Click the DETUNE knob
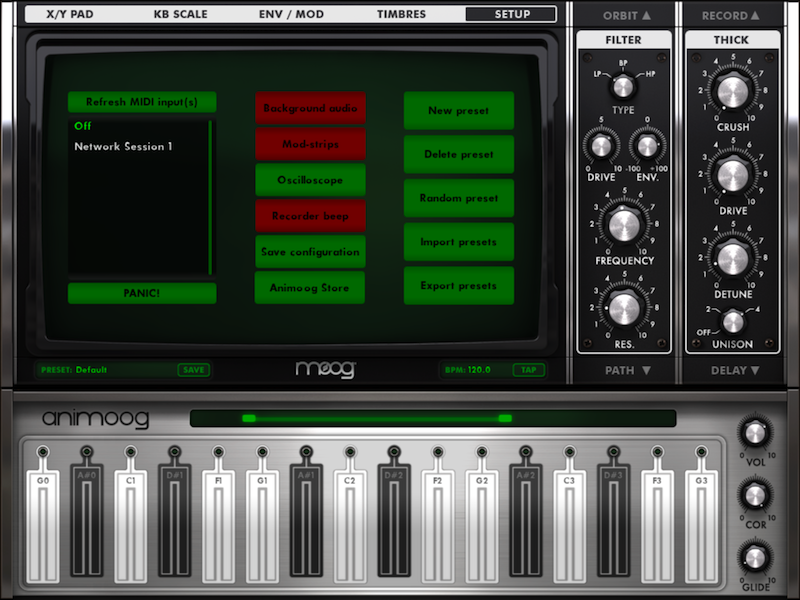Viewport: 800px width, 600px height. point(733,259)
